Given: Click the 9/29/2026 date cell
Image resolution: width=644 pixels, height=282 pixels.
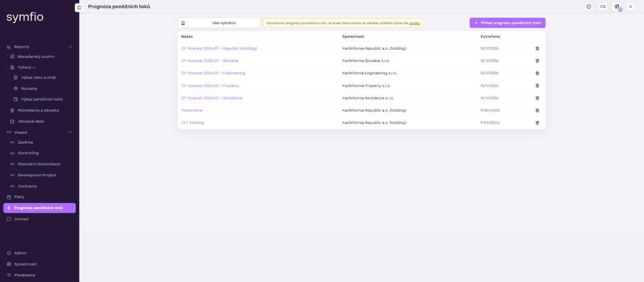Looking at the screenshot, I should click(490, 123).
